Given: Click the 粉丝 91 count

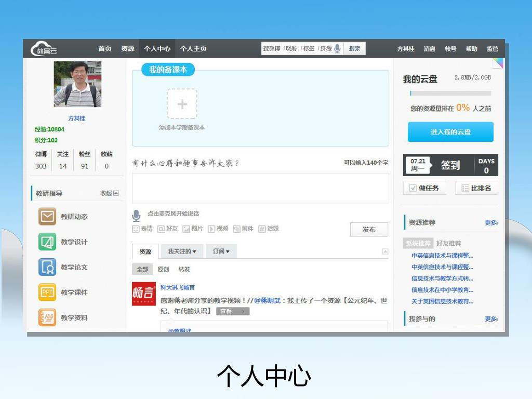Looking at the screenshot, I should (85, 160).
